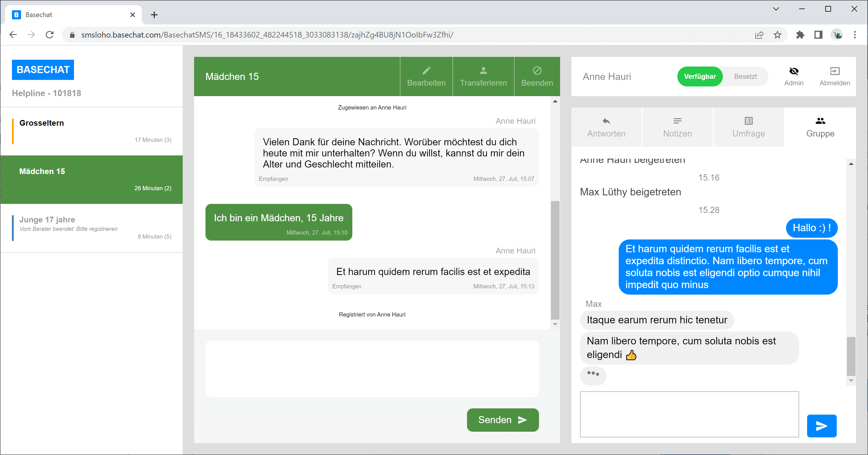Switch status to Besetzt
Screen dimensions: 868x455
click(x=745, y=76)
